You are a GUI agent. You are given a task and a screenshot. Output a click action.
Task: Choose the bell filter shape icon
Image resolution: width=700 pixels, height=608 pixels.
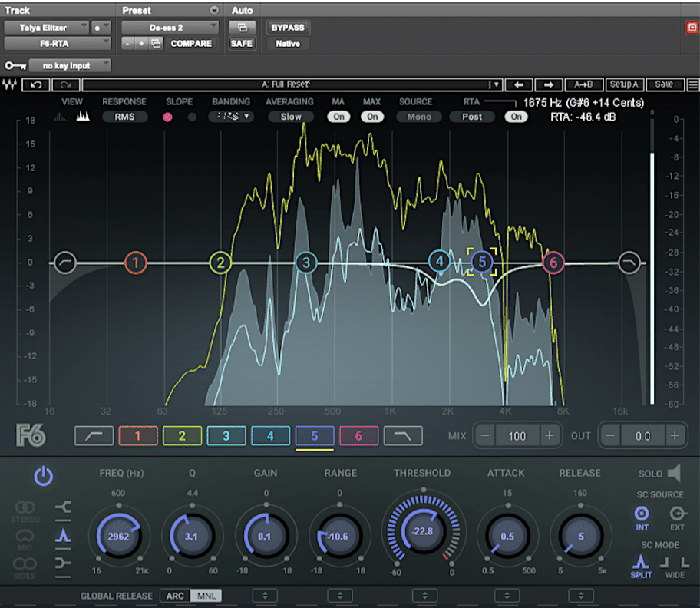pos(64,535)
